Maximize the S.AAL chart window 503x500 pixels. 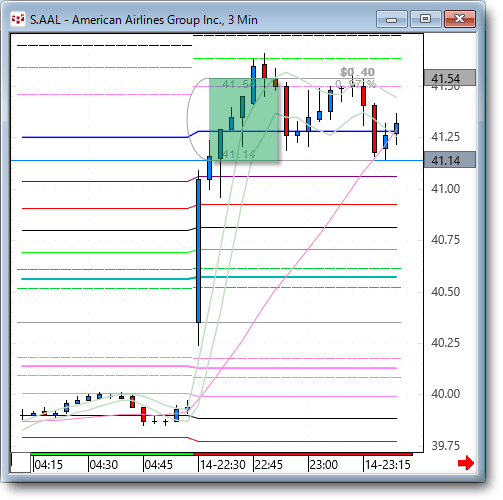click(426, 19)
